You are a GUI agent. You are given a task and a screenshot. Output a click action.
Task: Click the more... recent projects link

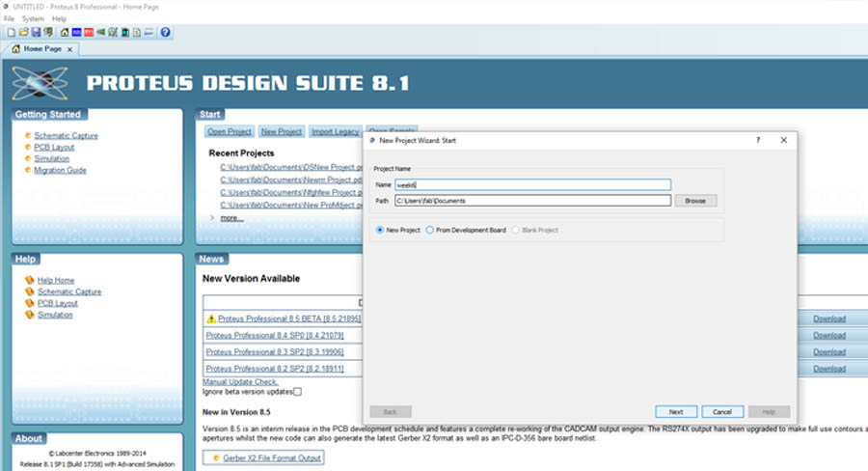(x=231, y=218)
